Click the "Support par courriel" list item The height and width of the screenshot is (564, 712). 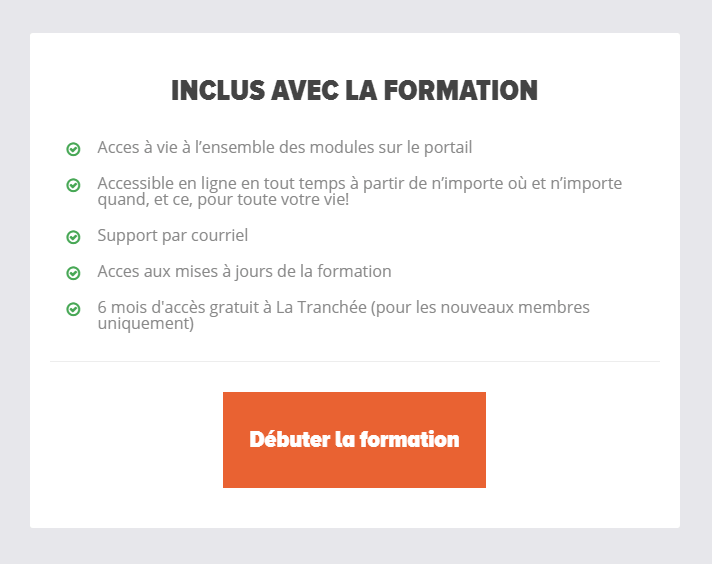(x=173, y=236)
